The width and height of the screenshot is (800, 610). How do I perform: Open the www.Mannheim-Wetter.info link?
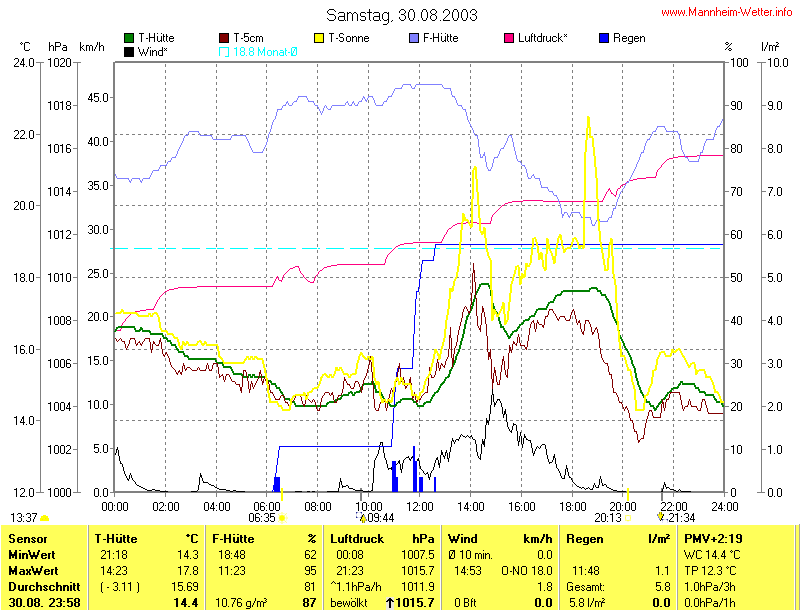[727, 12]
